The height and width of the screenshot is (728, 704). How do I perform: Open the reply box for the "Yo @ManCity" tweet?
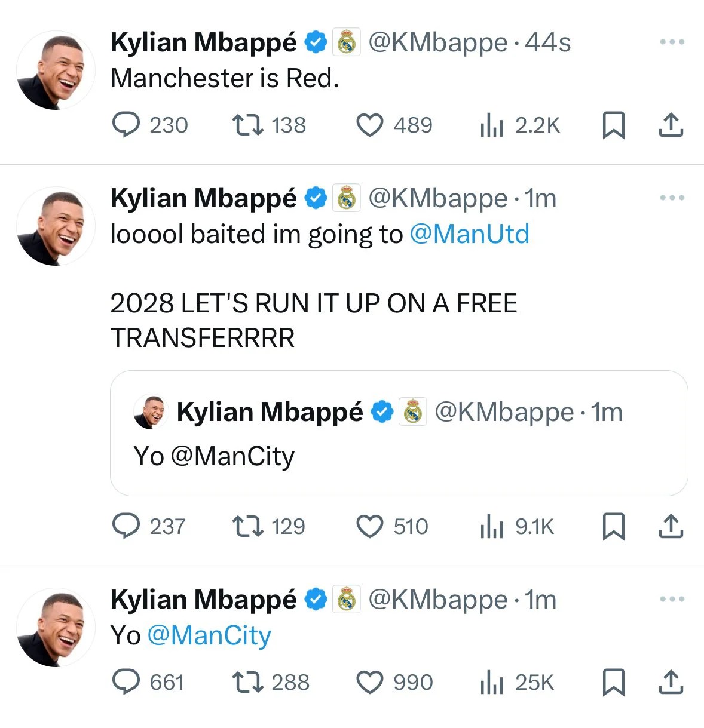tap(127, 683)
